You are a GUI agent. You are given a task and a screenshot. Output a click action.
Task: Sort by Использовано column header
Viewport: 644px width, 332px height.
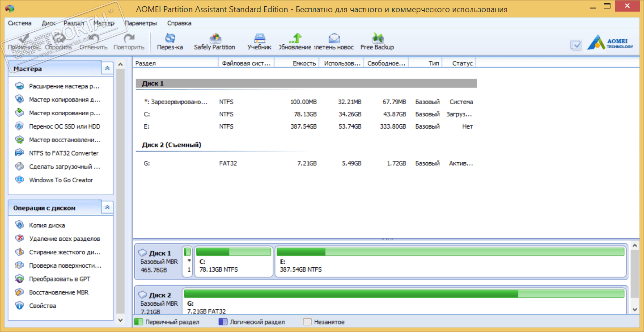[341, 63]
